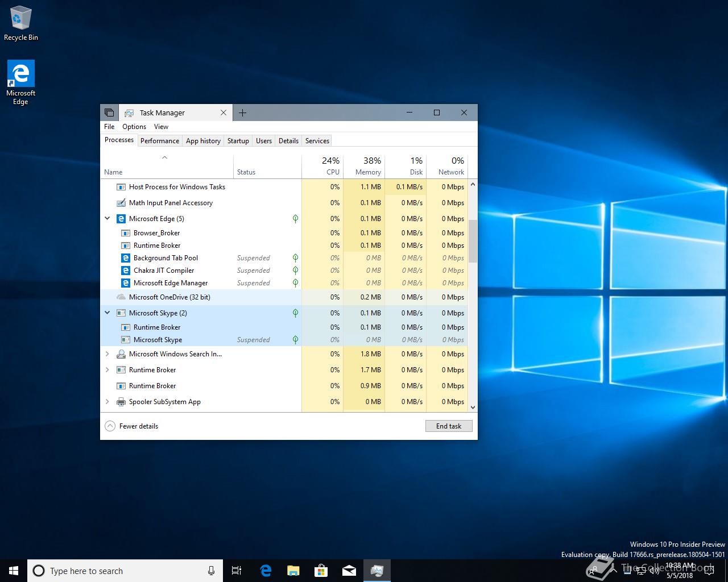
Task: Click the Browser_Broker process icon
Action: (126, 233)
